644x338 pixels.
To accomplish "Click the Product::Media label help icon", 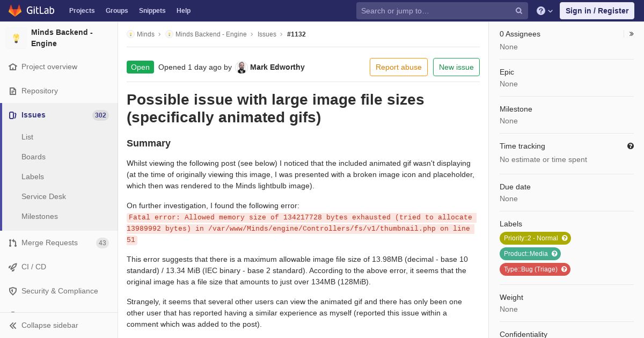I will pos(554,254).
